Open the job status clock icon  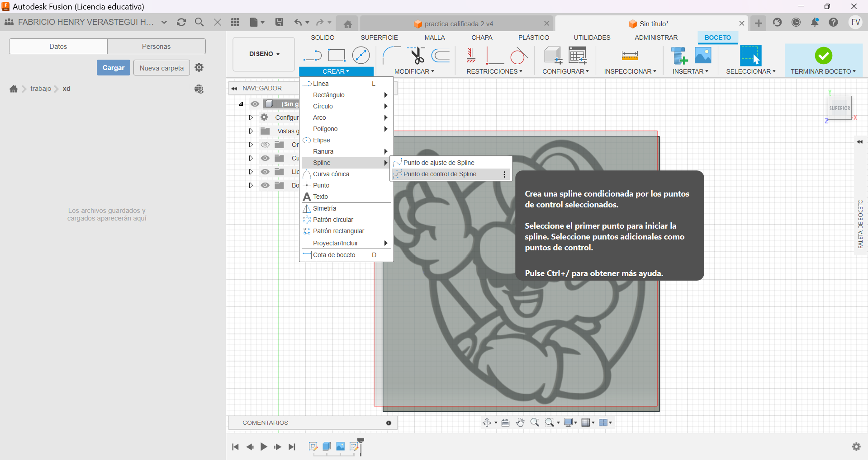[796, 22]
